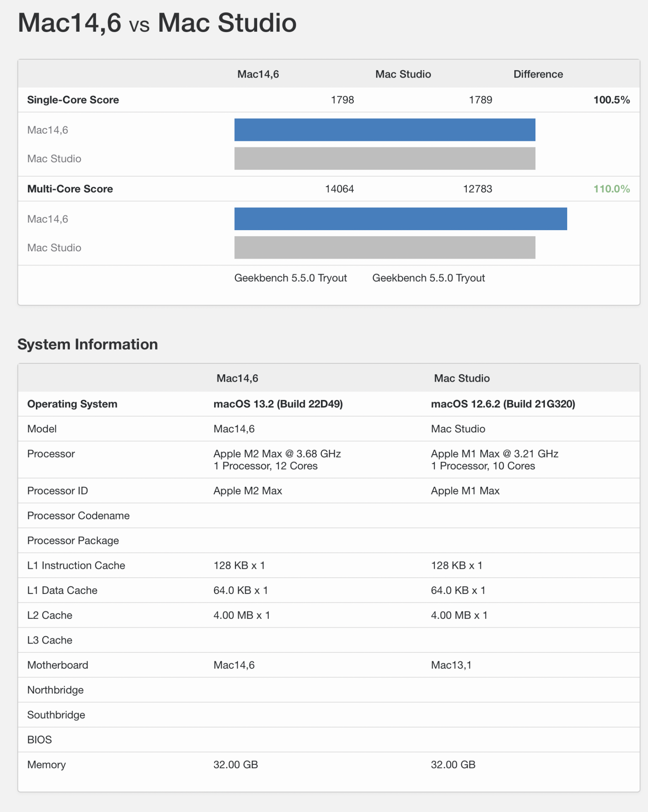Select the Difference column header
The width and height of the screenshot is (648, 812).
[538, 74]
